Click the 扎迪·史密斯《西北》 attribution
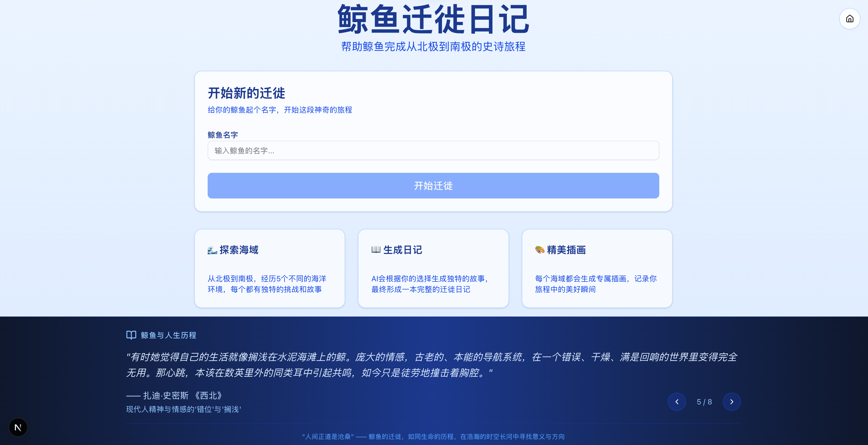The width and height of the screenshot is (868, 445). tap(182, 395)
